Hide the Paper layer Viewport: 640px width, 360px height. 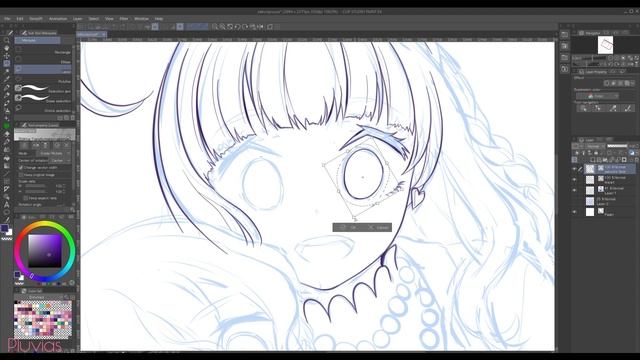tap(574, 212)
